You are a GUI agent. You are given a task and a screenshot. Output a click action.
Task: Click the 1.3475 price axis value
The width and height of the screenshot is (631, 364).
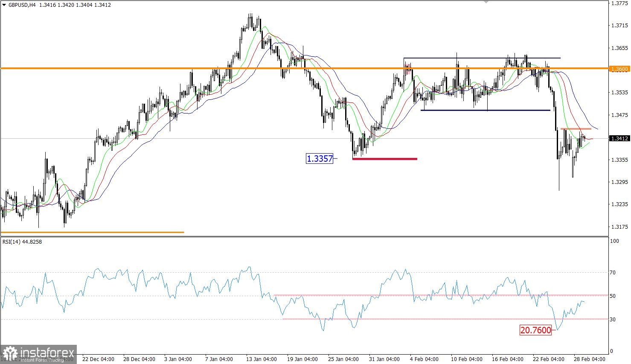619,115
